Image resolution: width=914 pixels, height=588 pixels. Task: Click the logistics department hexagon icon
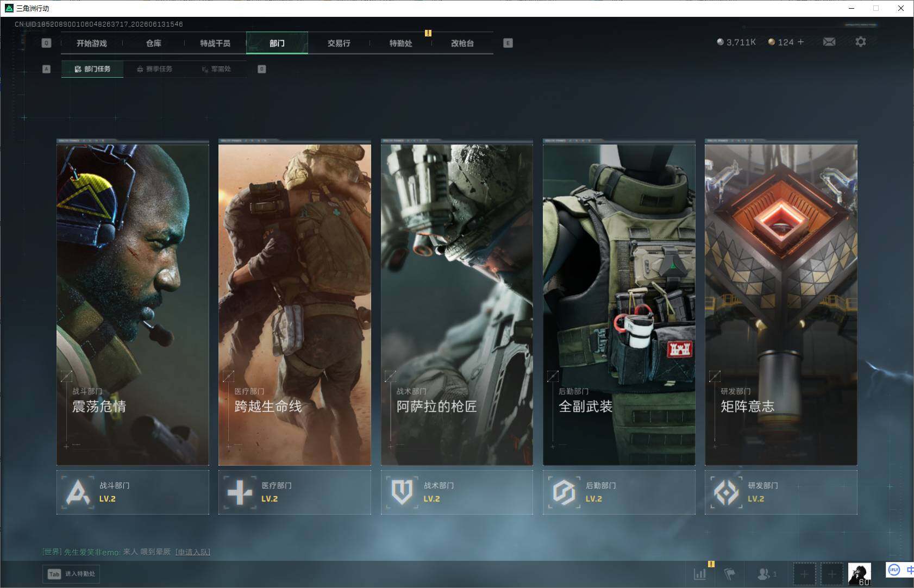pyautogui.click(x=564, y=492)
